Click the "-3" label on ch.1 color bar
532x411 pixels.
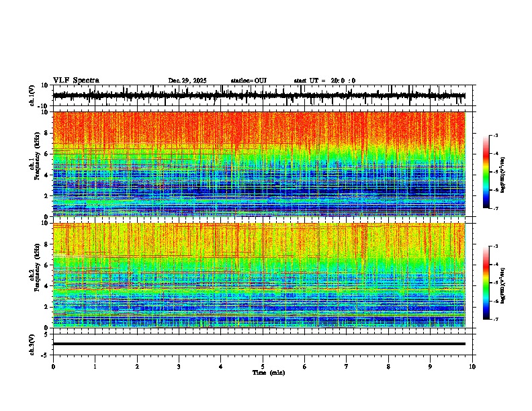coord(496,135)
